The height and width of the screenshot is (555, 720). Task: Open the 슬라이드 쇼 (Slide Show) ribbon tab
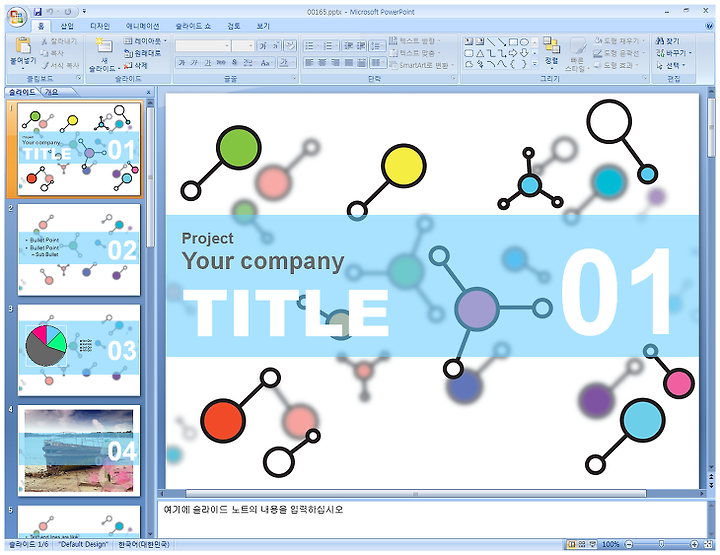tap(193, 26)
